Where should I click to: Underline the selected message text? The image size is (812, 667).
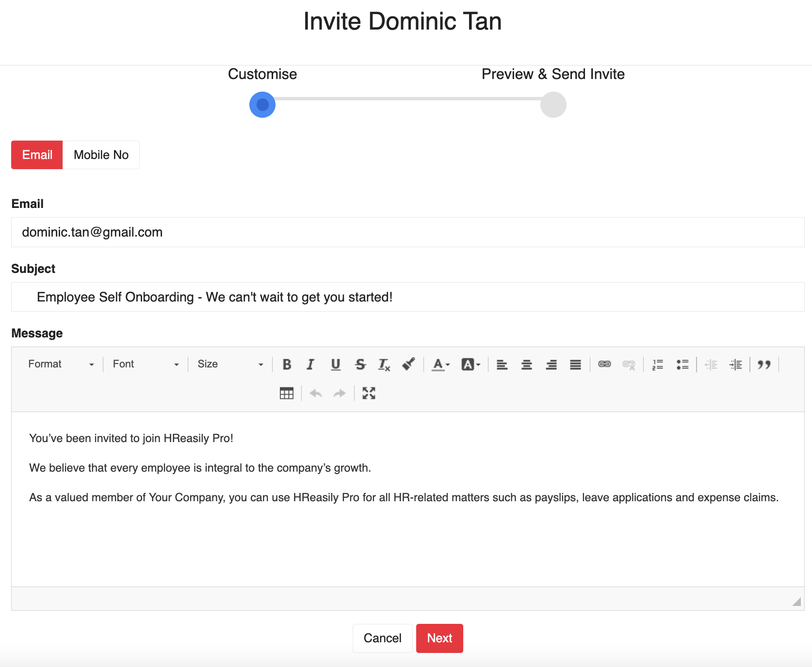(x=335, y=364)
